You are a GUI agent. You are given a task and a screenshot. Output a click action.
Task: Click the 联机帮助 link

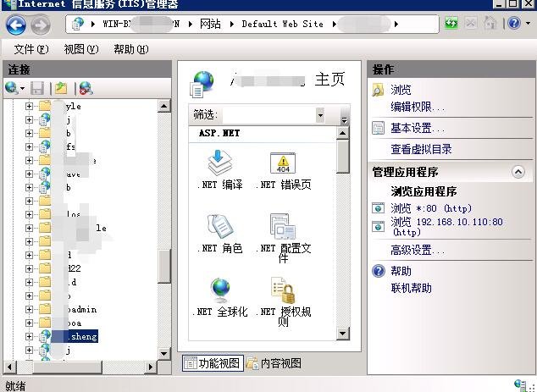pos(411,288)
